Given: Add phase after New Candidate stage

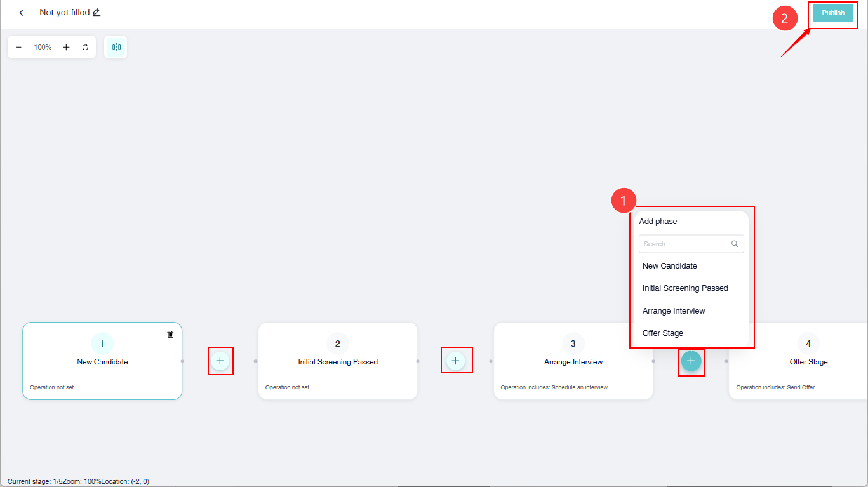Looking at the screenshot, I should (220, 361).
